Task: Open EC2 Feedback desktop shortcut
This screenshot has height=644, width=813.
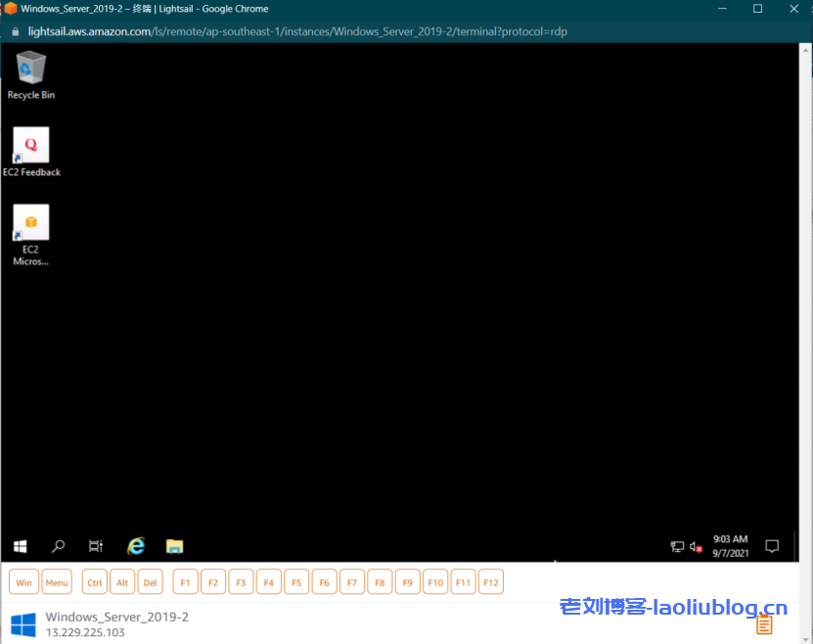Action: (30, 147)
